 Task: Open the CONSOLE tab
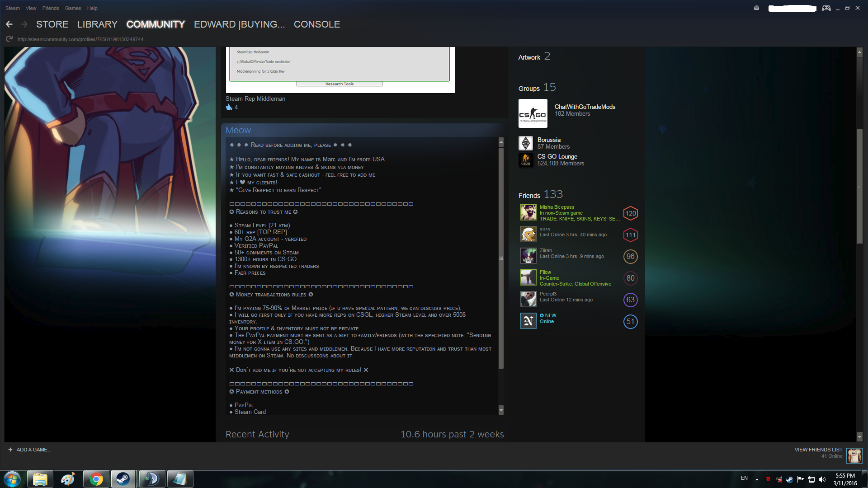click(x=316, y=24)
